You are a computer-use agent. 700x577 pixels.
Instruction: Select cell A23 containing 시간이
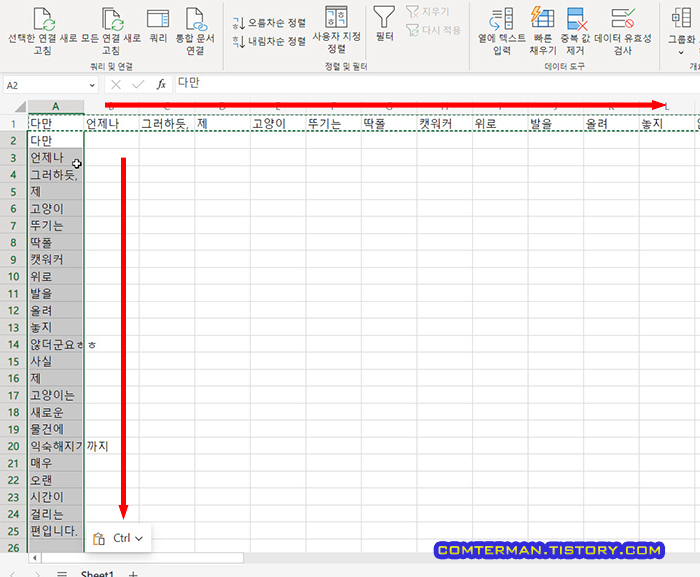(56, 497)
